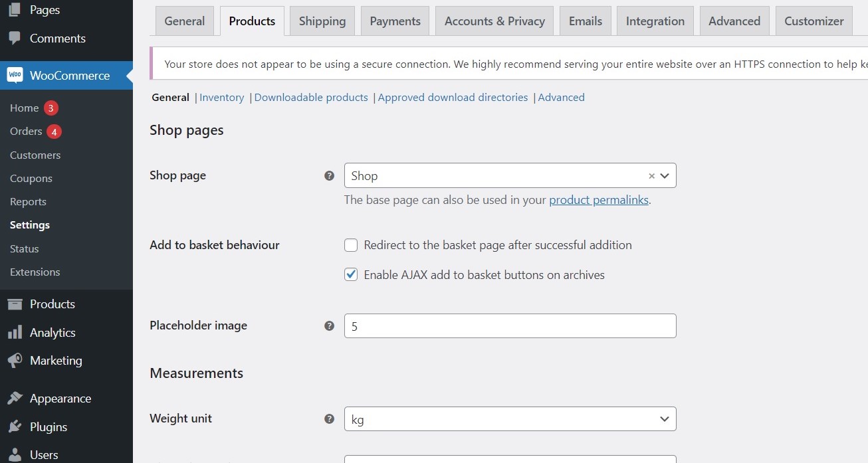
Task: Open Approved download directories link
Action: [453, 98]
